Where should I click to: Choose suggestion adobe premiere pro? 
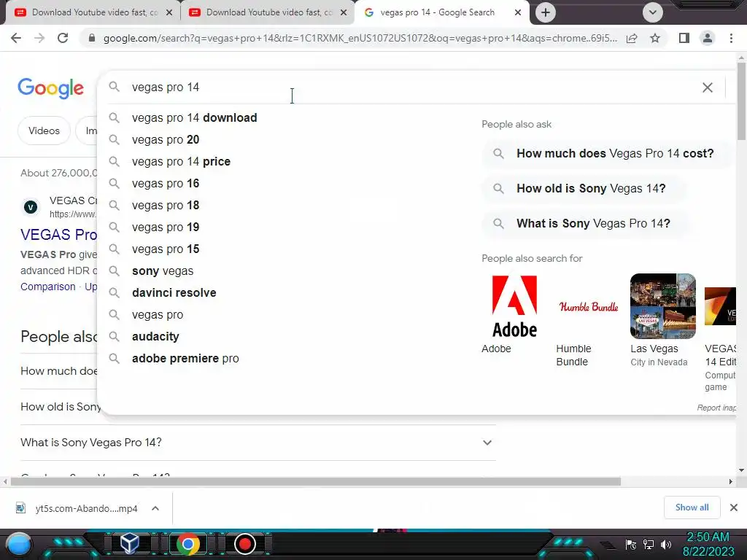coord(185,359)
